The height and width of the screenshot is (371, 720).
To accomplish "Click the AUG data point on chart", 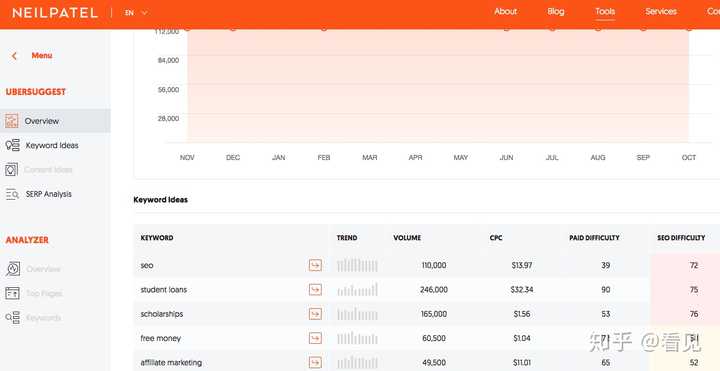I will (x=598, y=28).
